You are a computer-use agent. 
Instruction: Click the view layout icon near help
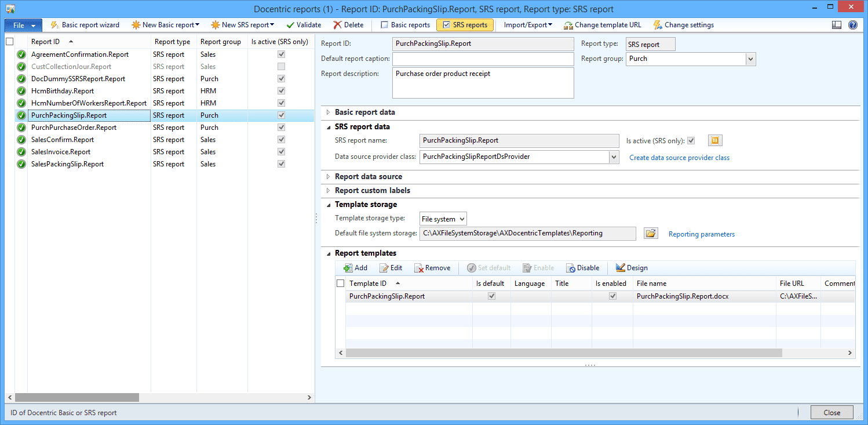coord(837,25)
